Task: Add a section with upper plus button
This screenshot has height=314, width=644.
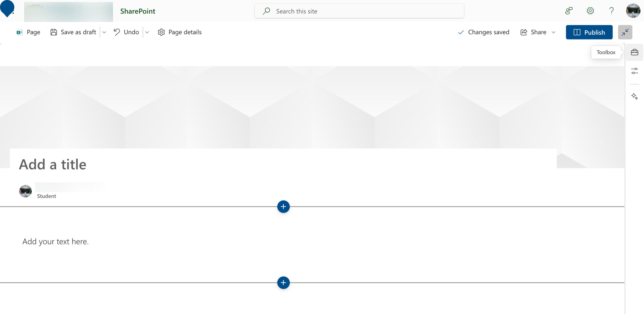Action: 283,207
